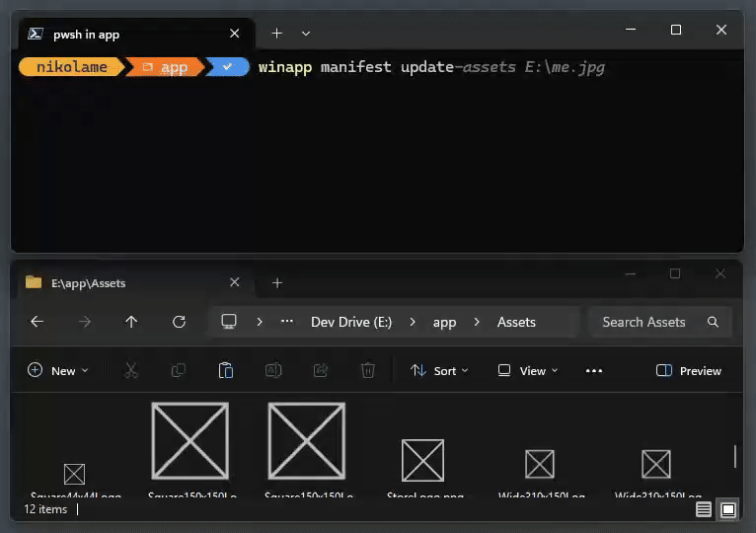Select the StoreLogo.png thumbnail

(x=422, y=462)
